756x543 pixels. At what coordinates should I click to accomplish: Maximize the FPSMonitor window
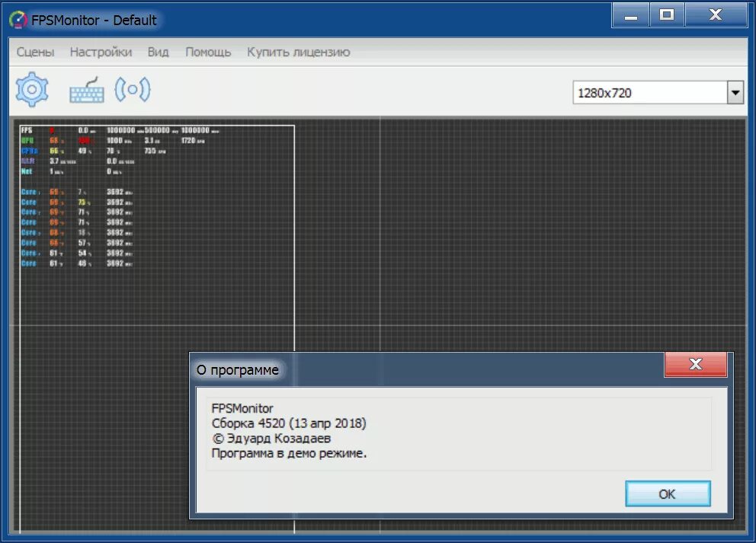coord(667,15)
